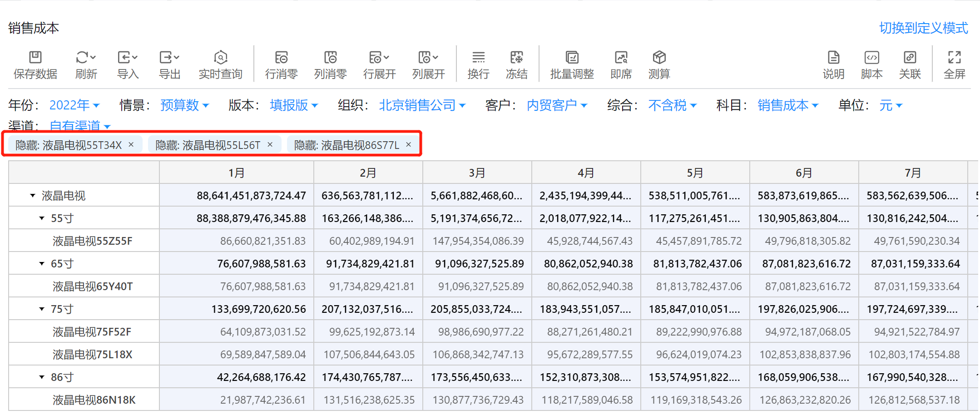The image size is (980, 415).
Task: Click the 换行 wrap text icon
Action: click(x=478, y=58)
